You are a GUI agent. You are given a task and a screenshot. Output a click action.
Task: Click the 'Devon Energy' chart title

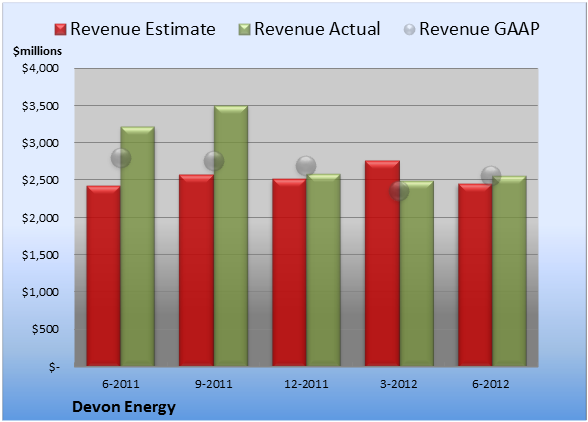pyautogui.click(x=124, y=407)
